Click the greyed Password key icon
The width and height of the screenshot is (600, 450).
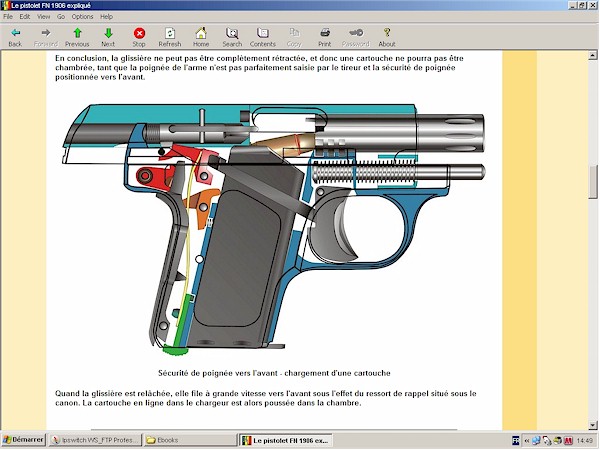pos(356,37)
